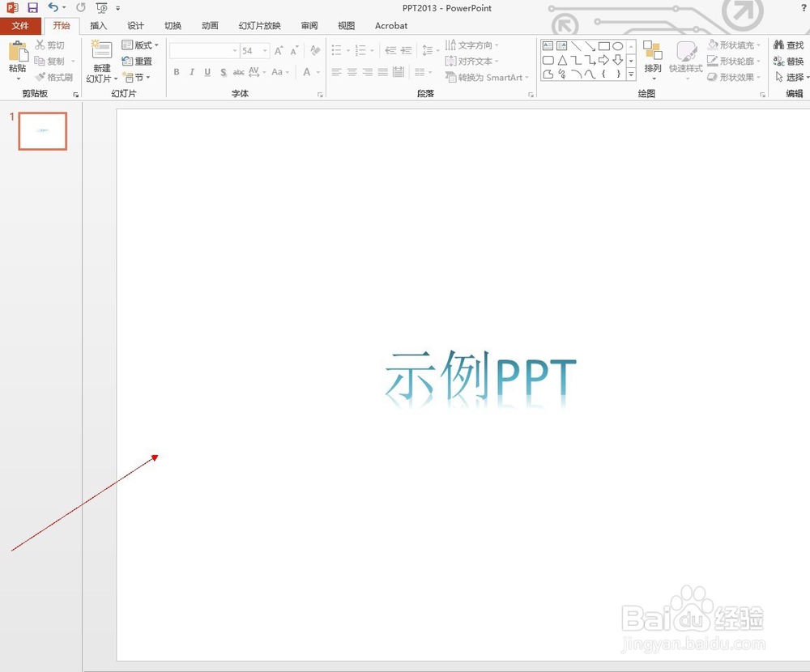Switch to Animations (动画) tab
The height and width of the screenshot is (672, 810).
coord(210,26)
